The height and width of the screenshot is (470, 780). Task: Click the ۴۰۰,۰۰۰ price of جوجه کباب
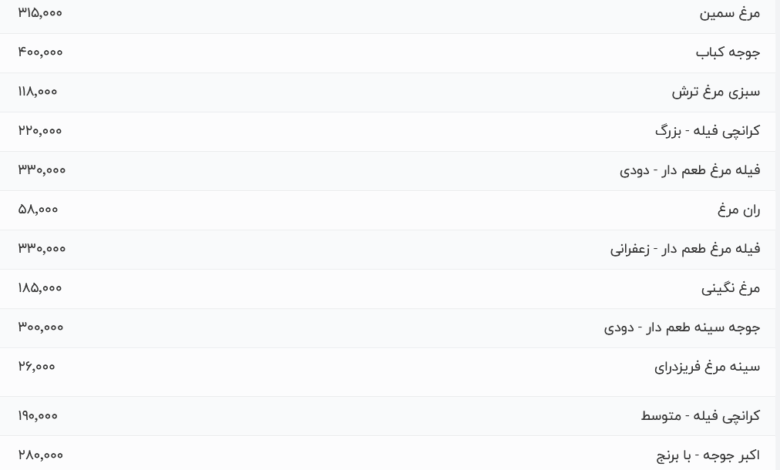tap(40, 52)
